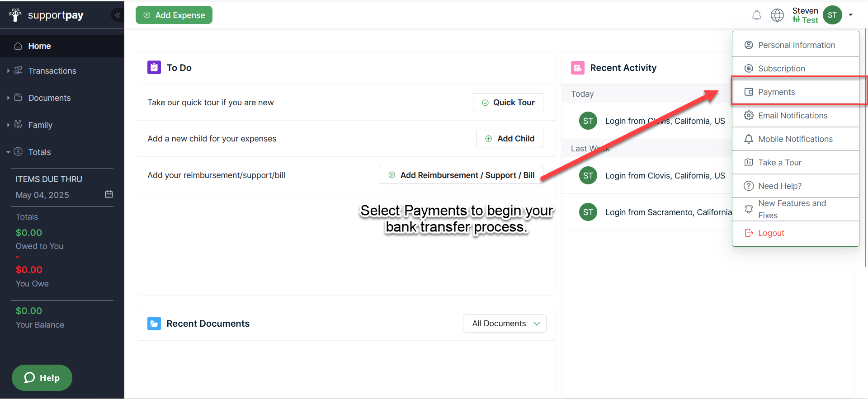Click the notification bell icon

[756, 15]
